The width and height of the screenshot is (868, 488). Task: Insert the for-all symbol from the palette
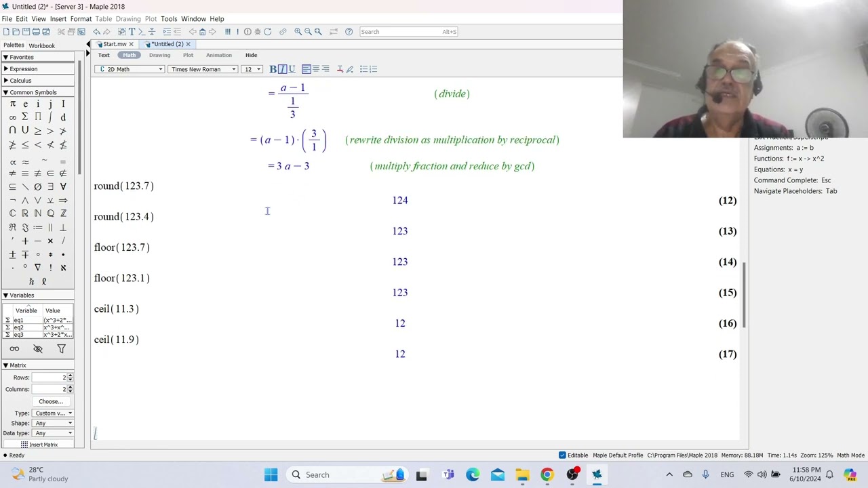click(x=63, y=186)
